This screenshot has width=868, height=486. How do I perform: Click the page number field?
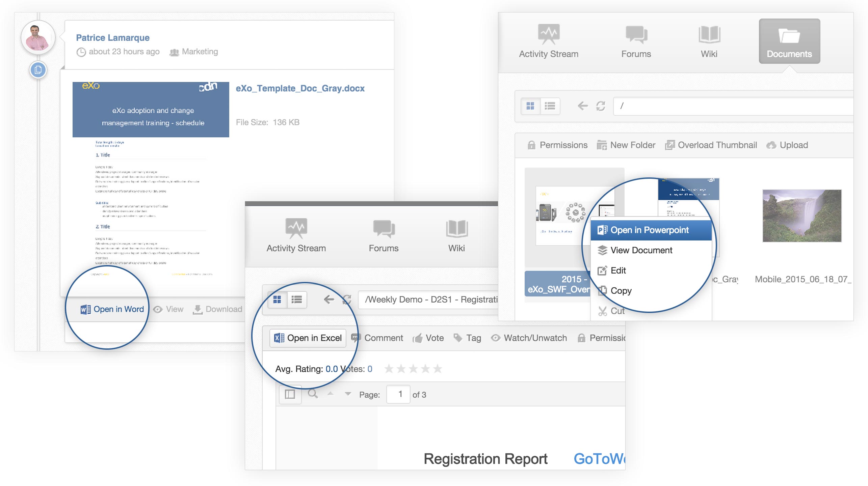(398, 394)
